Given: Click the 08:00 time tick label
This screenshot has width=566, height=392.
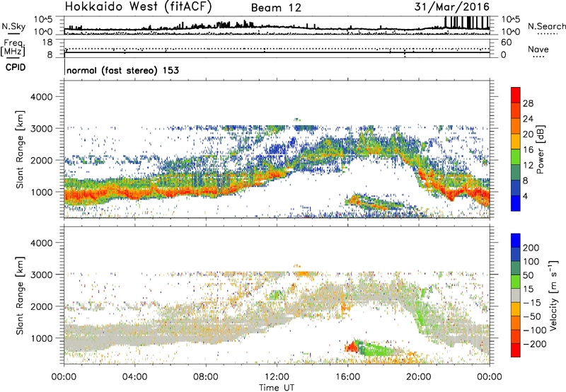Looking at the screenshot, I should click(206, 377).
